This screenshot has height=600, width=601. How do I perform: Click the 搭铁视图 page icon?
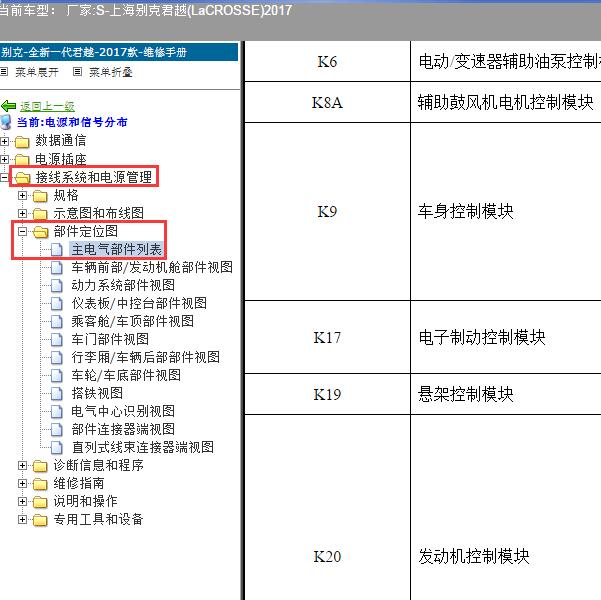coord(57,393)
